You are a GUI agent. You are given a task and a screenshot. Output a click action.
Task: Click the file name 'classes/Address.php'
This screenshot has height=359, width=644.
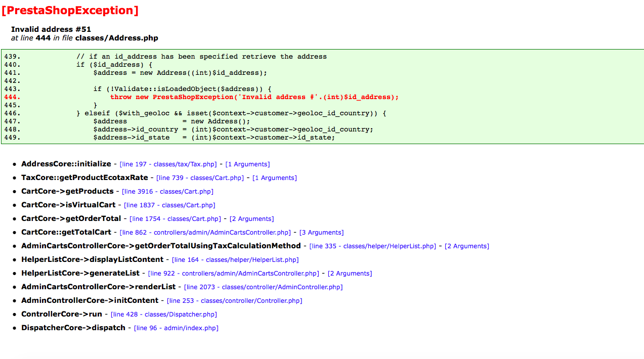tap(116, 38)
